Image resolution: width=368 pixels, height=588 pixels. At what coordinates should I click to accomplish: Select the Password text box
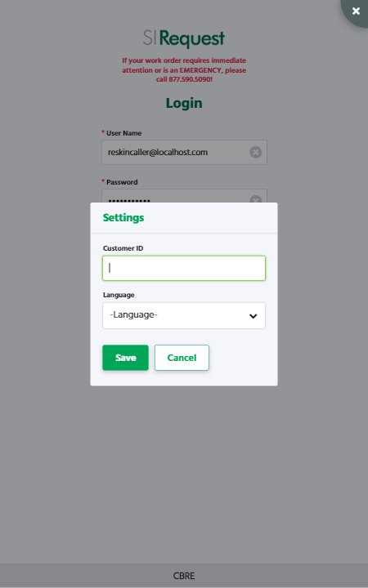click(184, 196)
